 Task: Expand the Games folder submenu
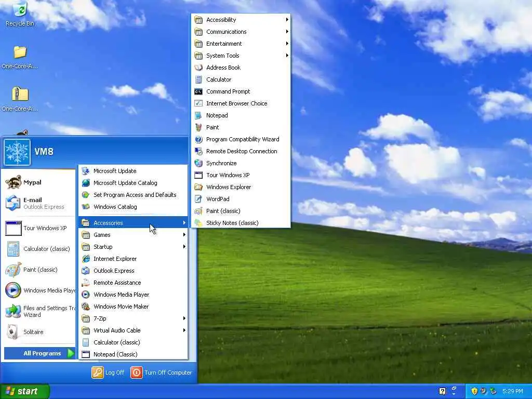tap(133, 235)
